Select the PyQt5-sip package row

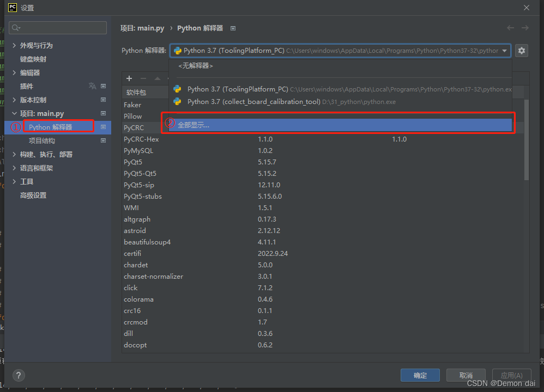pos(323,185)
